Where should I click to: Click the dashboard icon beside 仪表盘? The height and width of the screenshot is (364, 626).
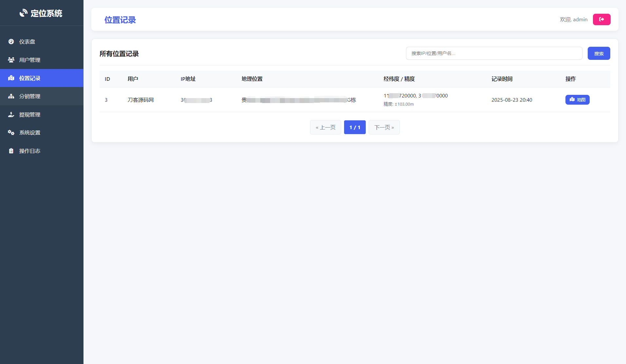(11, 42)
